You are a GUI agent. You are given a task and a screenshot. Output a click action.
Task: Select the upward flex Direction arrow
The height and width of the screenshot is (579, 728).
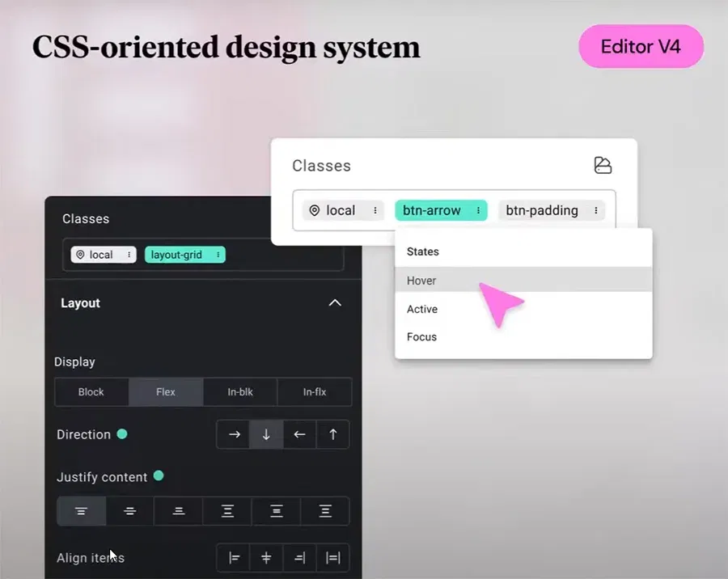[332, 434]
